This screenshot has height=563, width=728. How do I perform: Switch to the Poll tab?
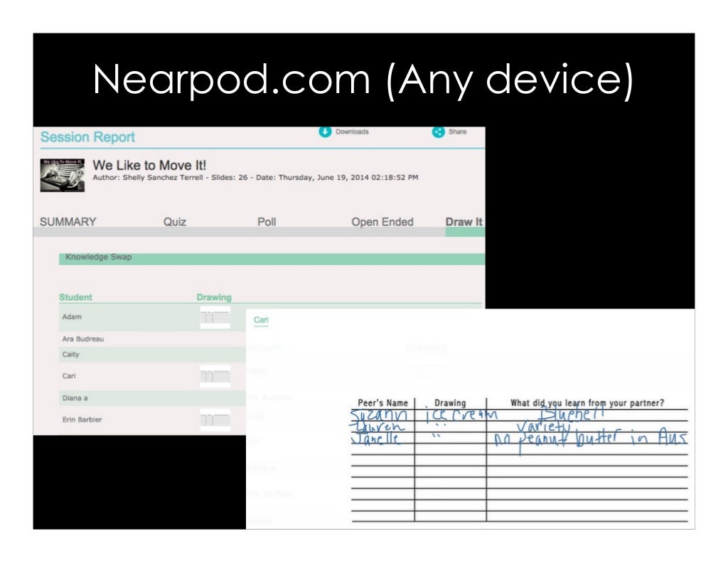point(267,222)
